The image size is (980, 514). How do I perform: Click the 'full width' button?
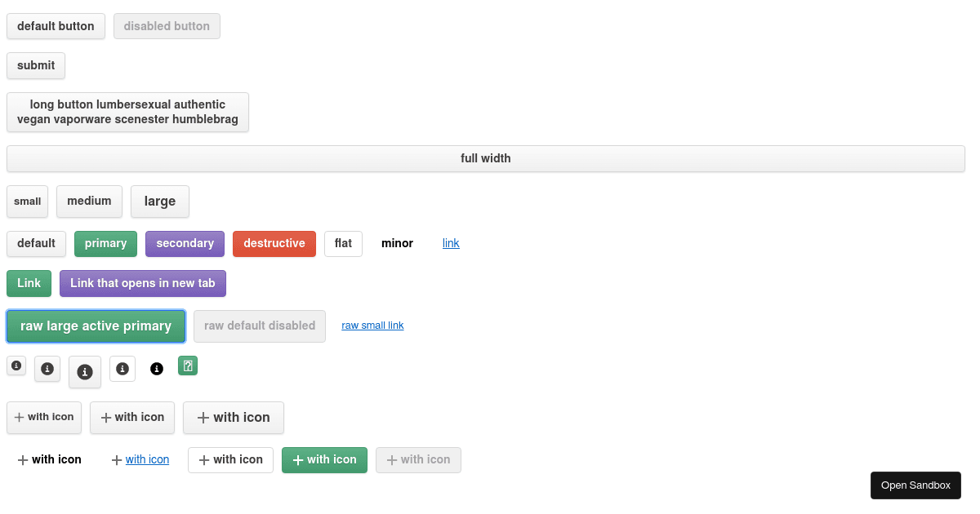(x=486, y=158)
